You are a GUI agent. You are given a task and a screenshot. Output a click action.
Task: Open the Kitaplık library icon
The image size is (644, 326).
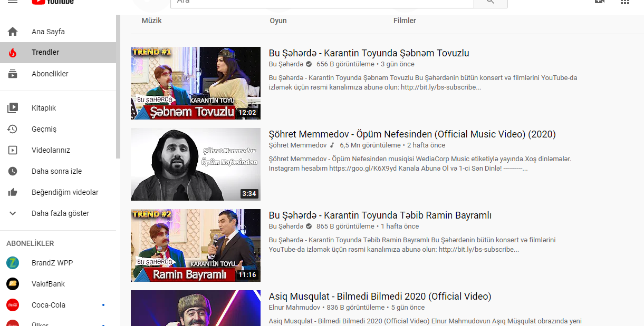click(13, 108)
